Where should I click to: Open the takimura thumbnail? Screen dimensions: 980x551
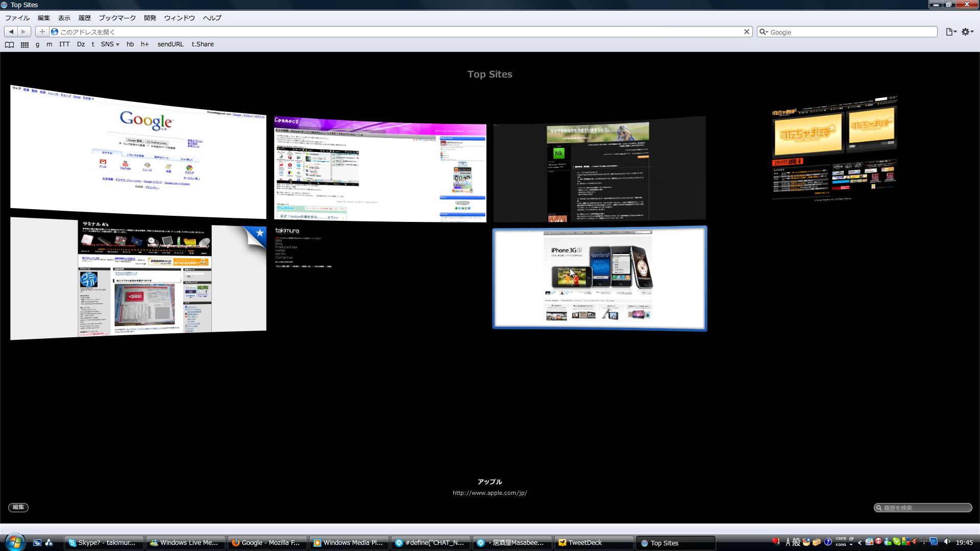click(x=380, y=278)
